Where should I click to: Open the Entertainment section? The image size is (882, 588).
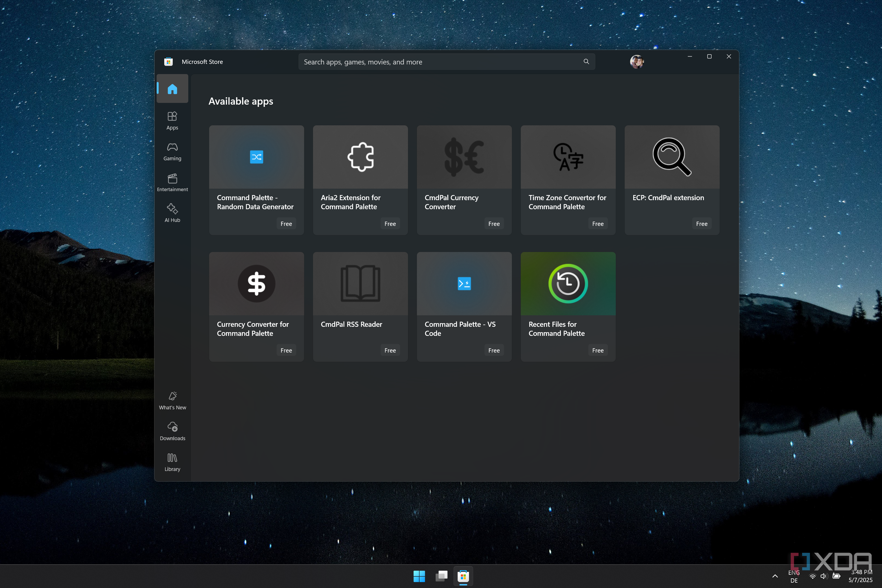(172, 182)
